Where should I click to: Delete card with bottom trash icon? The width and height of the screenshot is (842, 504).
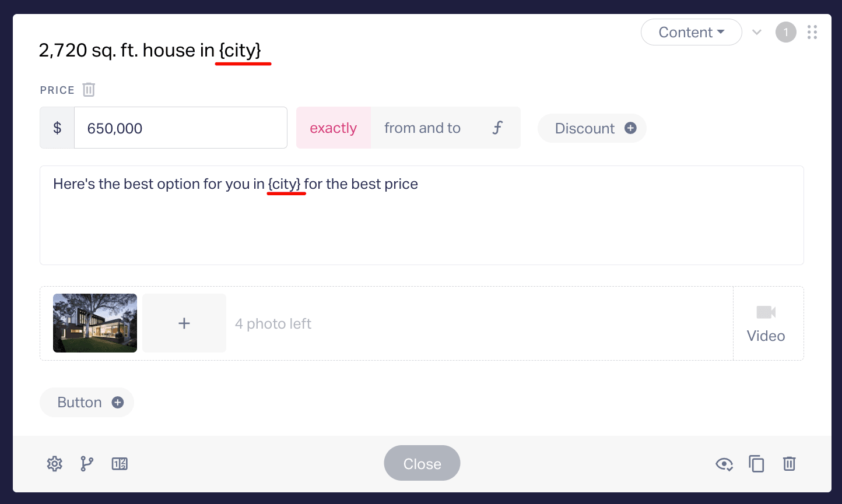789,464
